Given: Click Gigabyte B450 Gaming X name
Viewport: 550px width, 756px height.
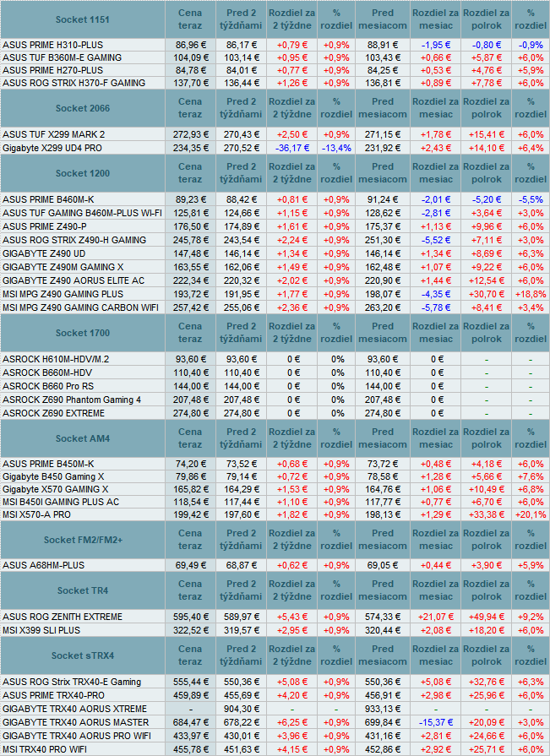Looking at the screenshot, I should [53, 476].
